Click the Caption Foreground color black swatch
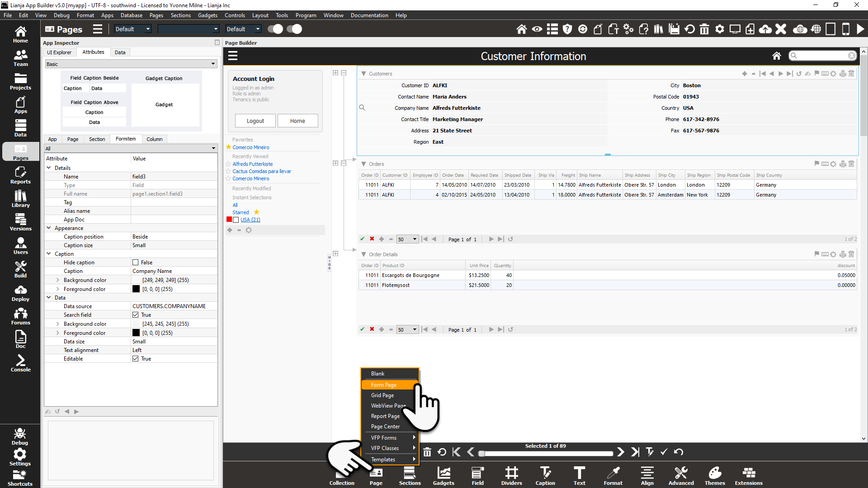Viewport: 868px width, 488px height. (x=136, y=289)
